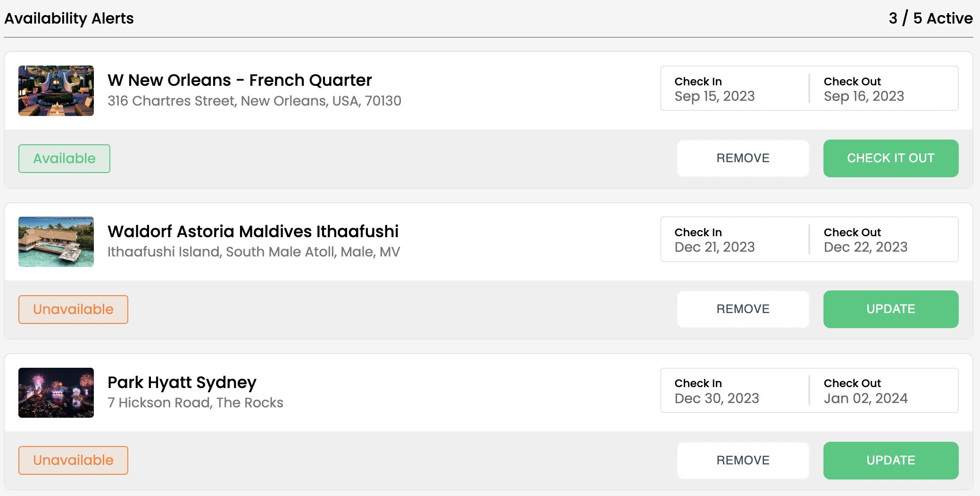The width and height of the screenshot is (980, 496).
Task: Click the green Available status badge
Action: coord(64,158)
